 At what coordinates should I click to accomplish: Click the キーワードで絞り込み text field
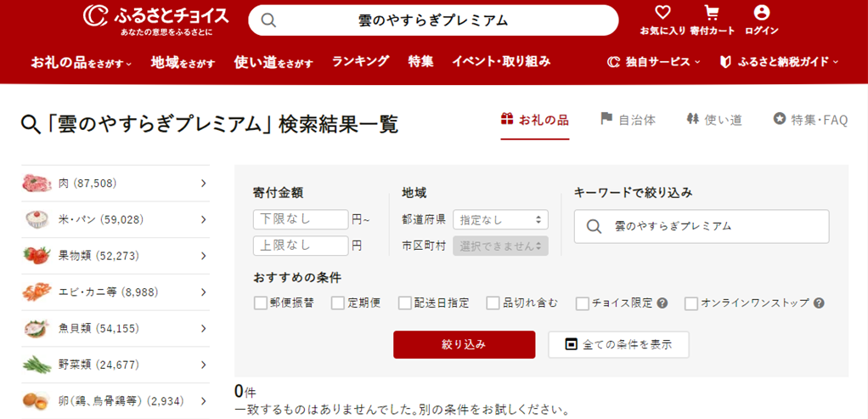pyautogui.click(x=702, y=226)
